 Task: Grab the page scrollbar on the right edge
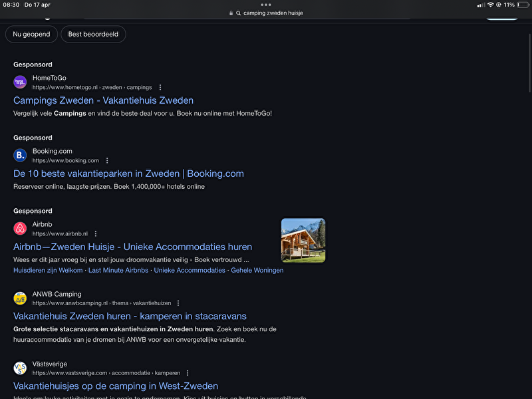[x=529, y=63]
